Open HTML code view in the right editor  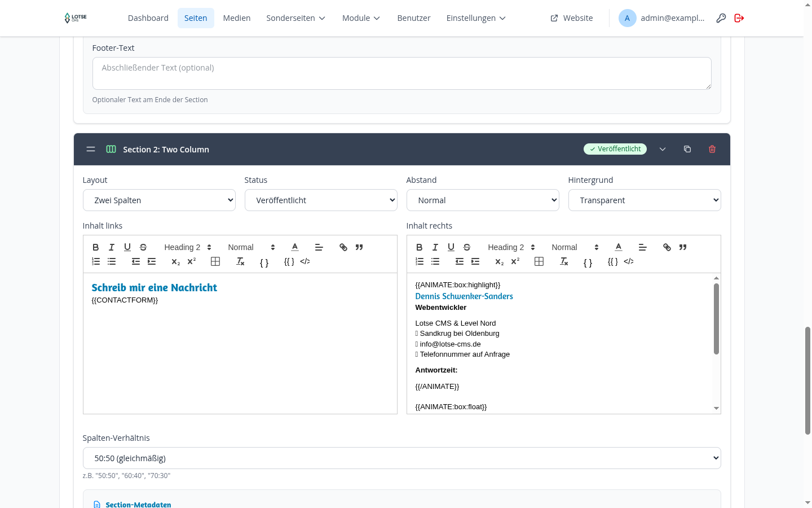tap(629, 261)
